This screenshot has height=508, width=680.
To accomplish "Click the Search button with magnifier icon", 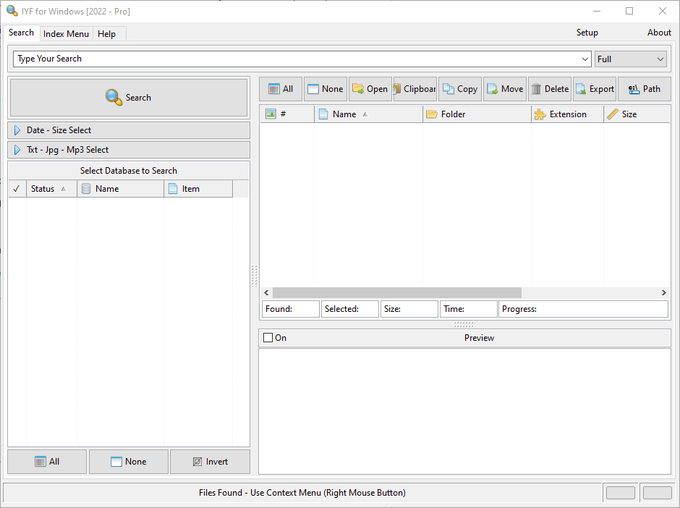I will (x=128, y=98).
